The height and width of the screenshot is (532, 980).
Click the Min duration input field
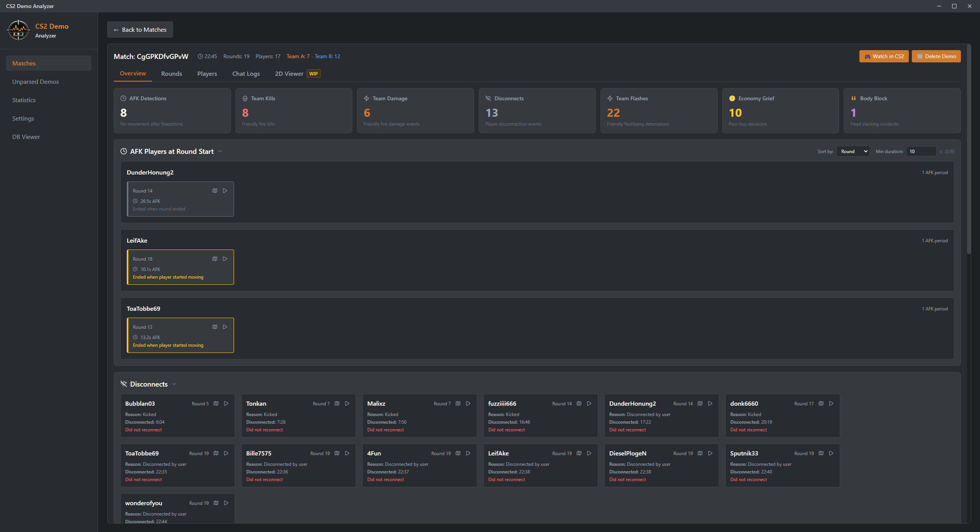[x=921, y=151]
